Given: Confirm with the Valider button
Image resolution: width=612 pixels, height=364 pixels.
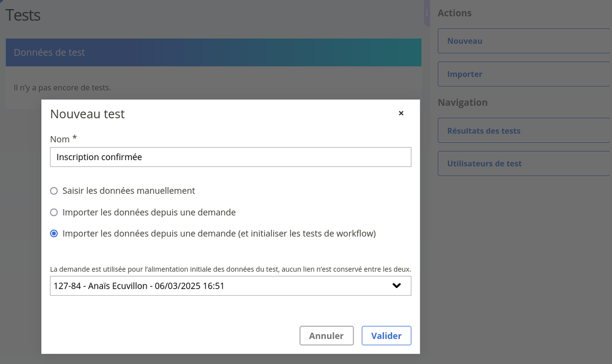Looking at the screenshot, I should click(x=386, y=336).
